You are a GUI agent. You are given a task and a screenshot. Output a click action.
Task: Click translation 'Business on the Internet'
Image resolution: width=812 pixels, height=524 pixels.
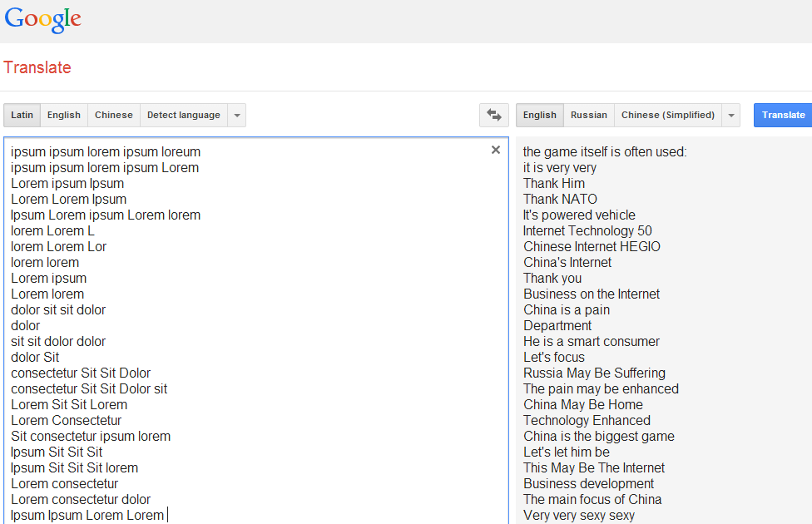(x=592, y=294)
